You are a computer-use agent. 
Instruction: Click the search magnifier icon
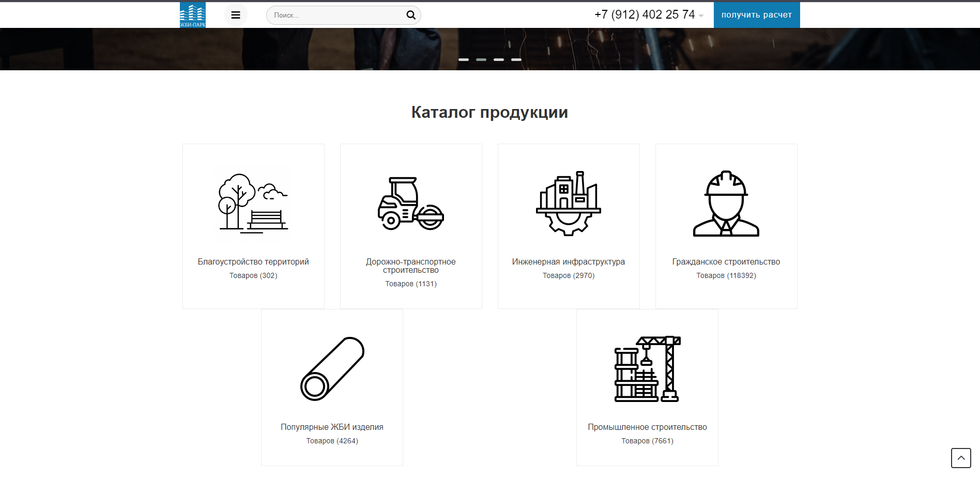(410, 15)
